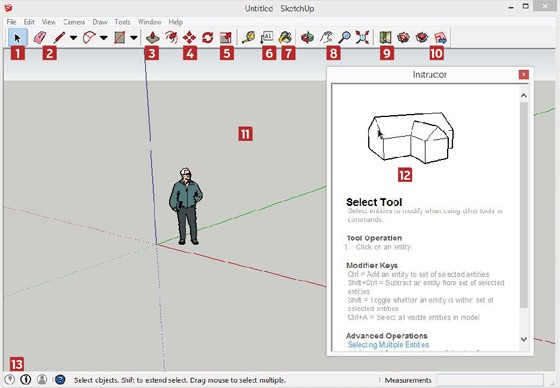
Task: Activate the Offset tool
Action: click(171, 37)
